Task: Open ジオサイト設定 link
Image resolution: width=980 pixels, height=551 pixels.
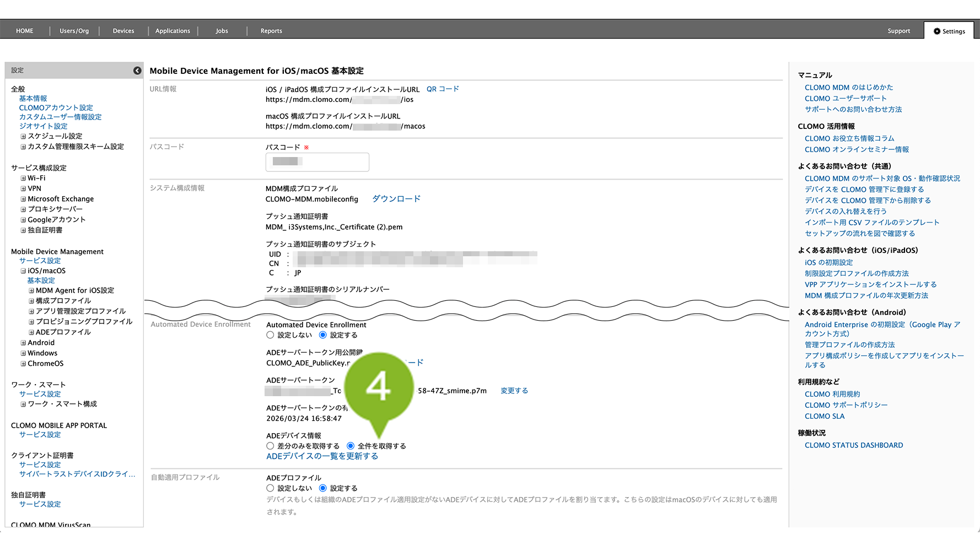Action: pyautogui.click(x=44, y=126)
